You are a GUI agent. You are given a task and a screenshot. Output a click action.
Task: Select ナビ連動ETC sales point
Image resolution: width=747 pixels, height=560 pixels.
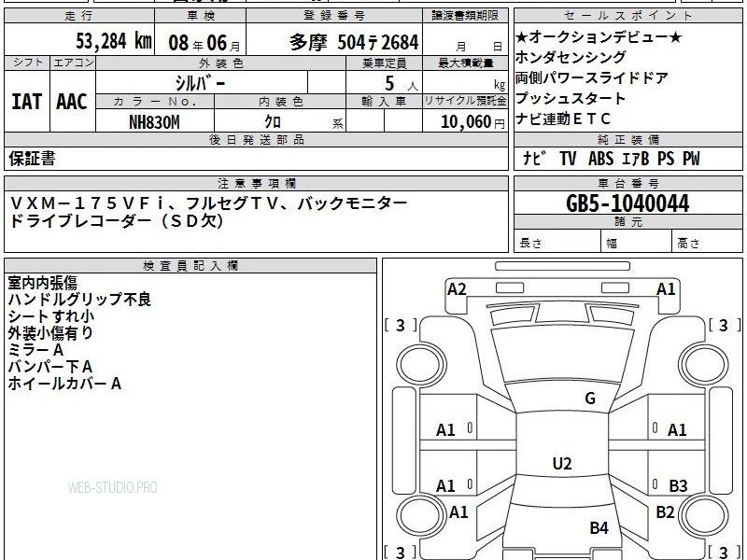click(563, 119)
